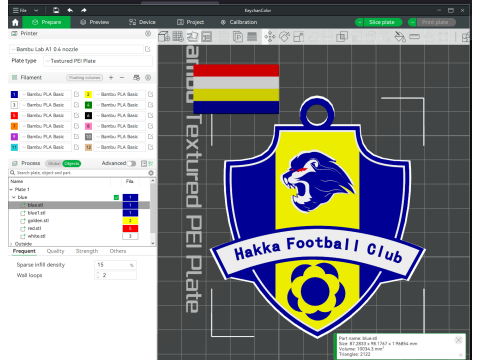Click the Split to parts P icon
The image size is (480, 360).
click(x=238, y=36)
